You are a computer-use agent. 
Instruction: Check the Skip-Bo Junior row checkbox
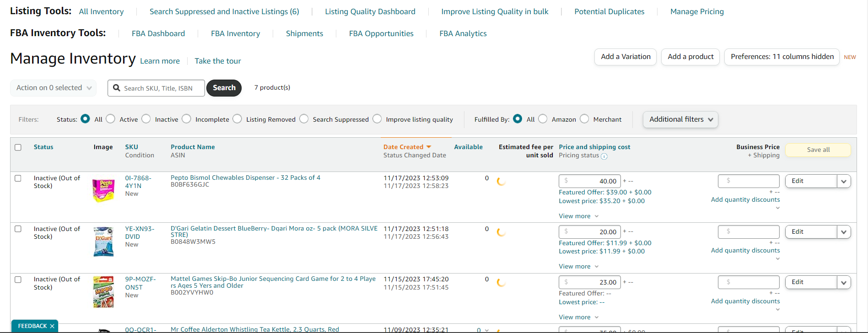tap(18, 279)
